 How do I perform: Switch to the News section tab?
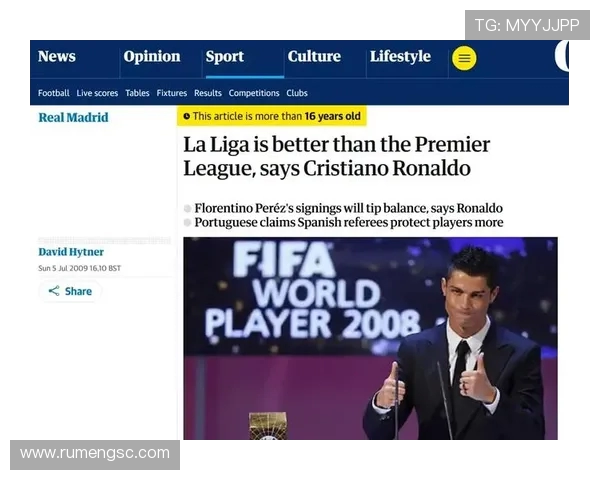(x=57, y=57)
